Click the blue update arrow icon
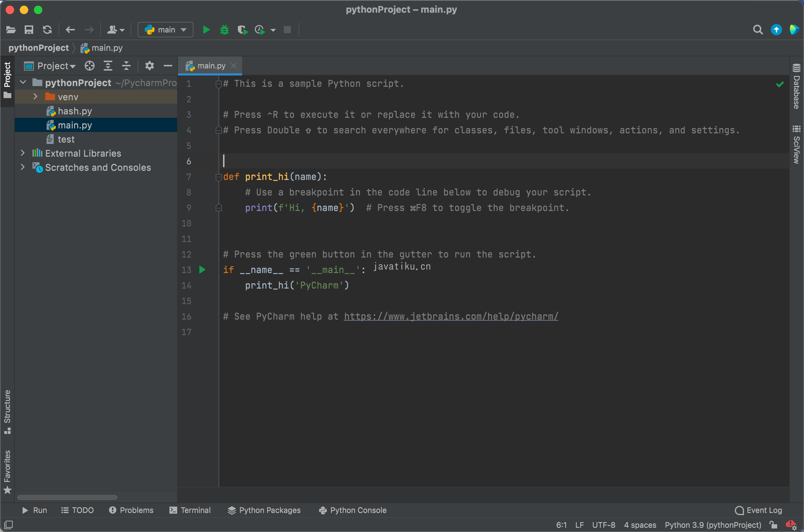The width and height of the screenshot is (804, 532). click(x=776, y=30)
